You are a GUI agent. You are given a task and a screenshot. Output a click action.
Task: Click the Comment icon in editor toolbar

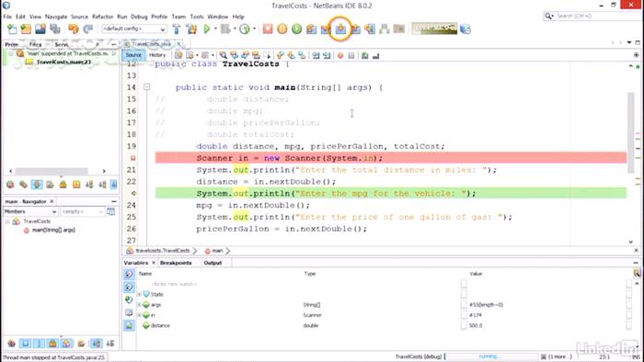364,55
